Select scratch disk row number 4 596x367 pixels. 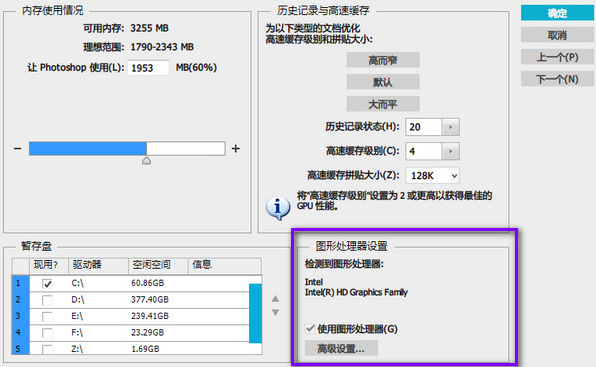coord(21,332)
